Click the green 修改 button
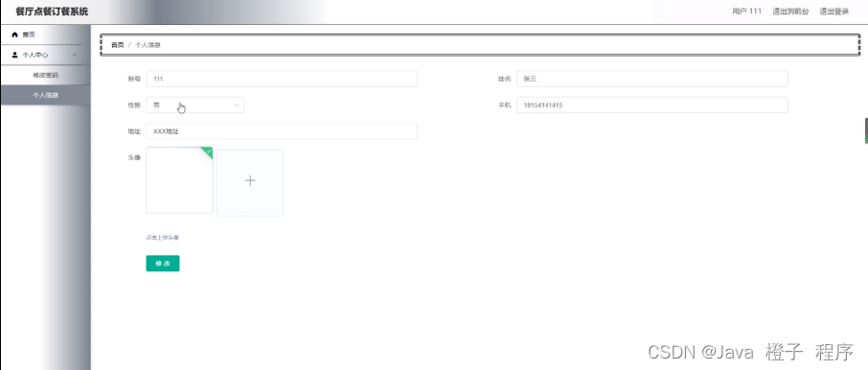 (163, 264)
